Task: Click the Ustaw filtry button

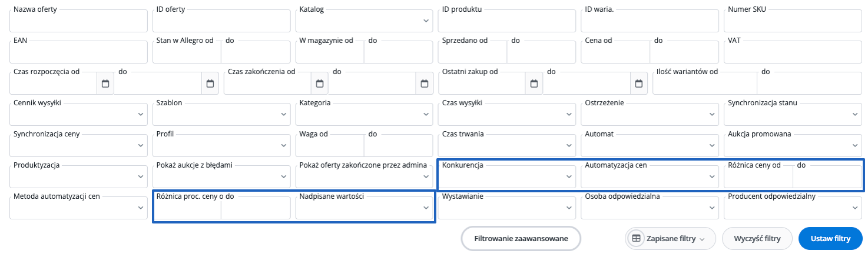Action: (830, 239)
